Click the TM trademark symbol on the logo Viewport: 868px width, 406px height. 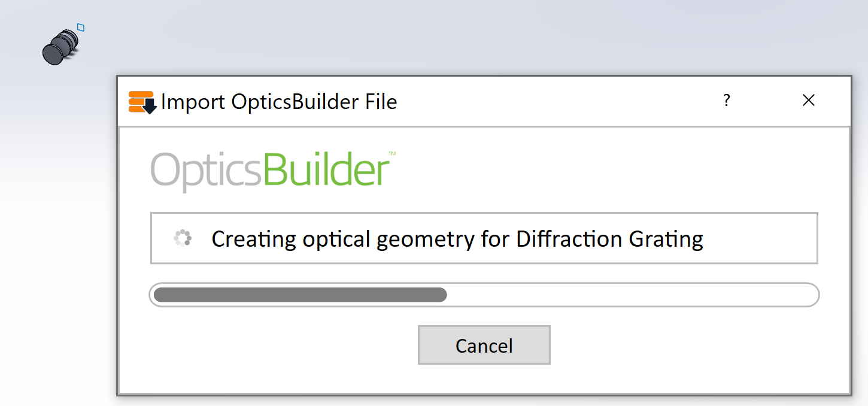392,154
